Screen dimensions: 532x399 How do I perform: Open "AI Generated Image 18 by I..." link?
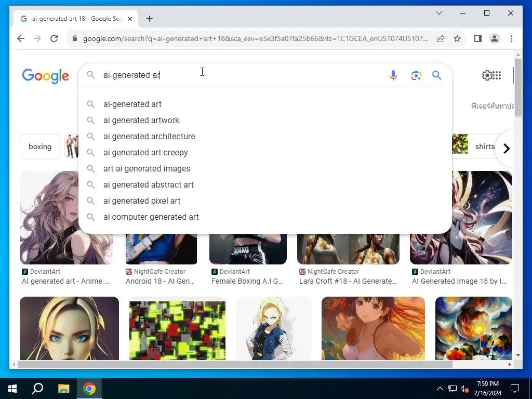coord(459,281)
